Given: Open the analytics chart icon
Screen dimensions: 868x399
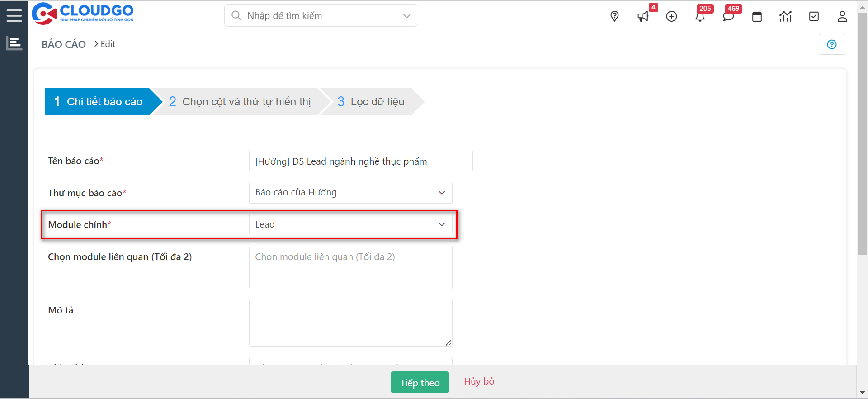Looking at the screenshot, I should (x=785, y=17).
